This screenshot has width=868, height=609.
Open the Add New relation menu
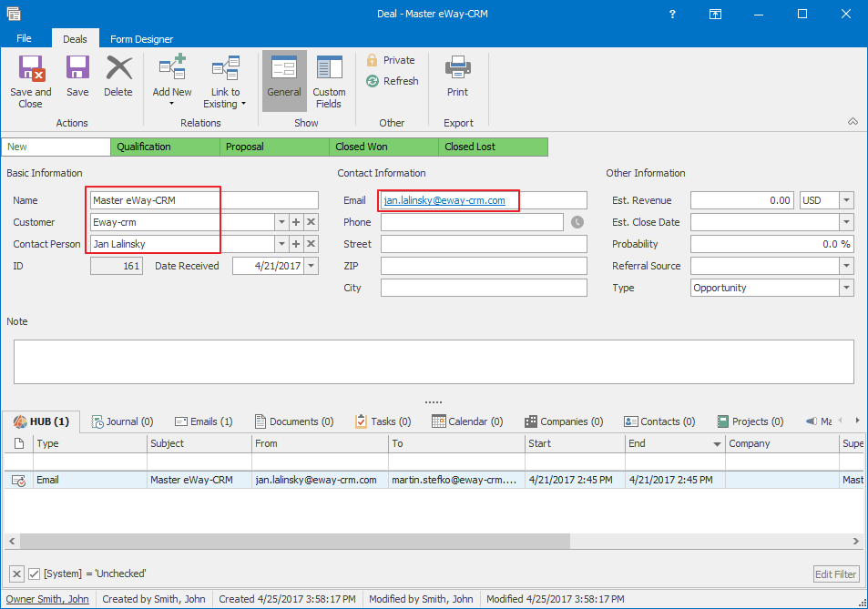point(172,82)
